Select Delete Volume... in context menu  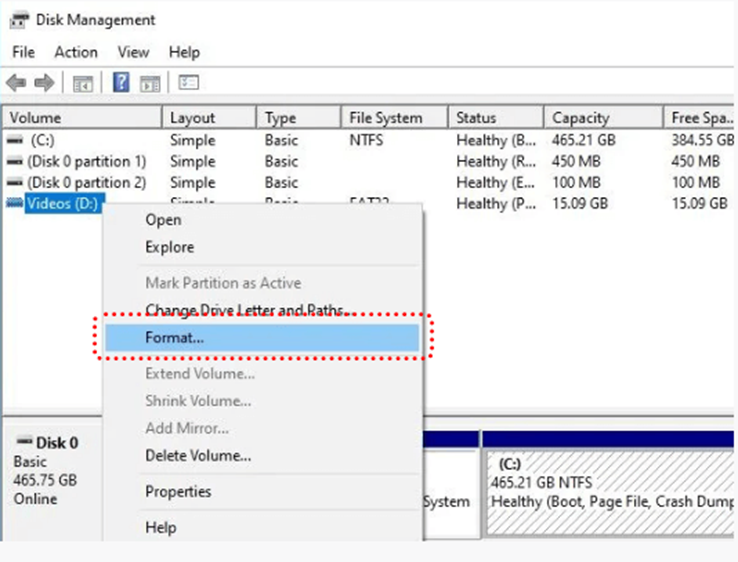198,455
